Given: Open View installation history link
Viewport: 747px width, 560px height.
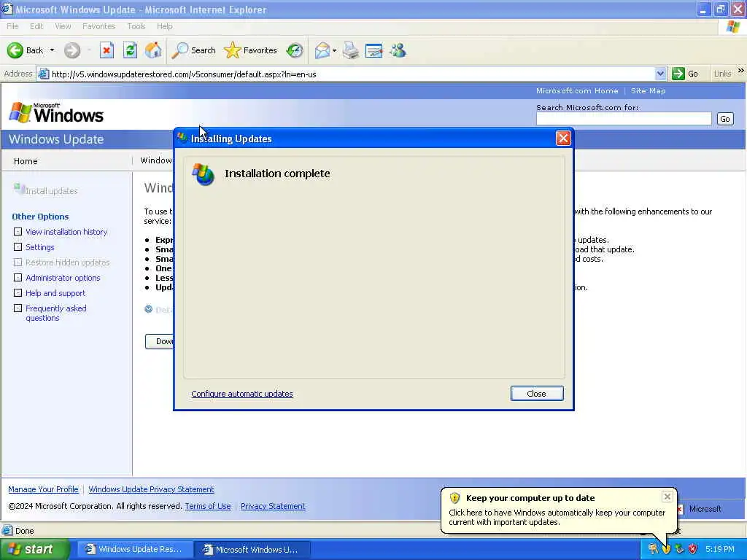Looking at the screenshot, I should (x=66, y=232).
